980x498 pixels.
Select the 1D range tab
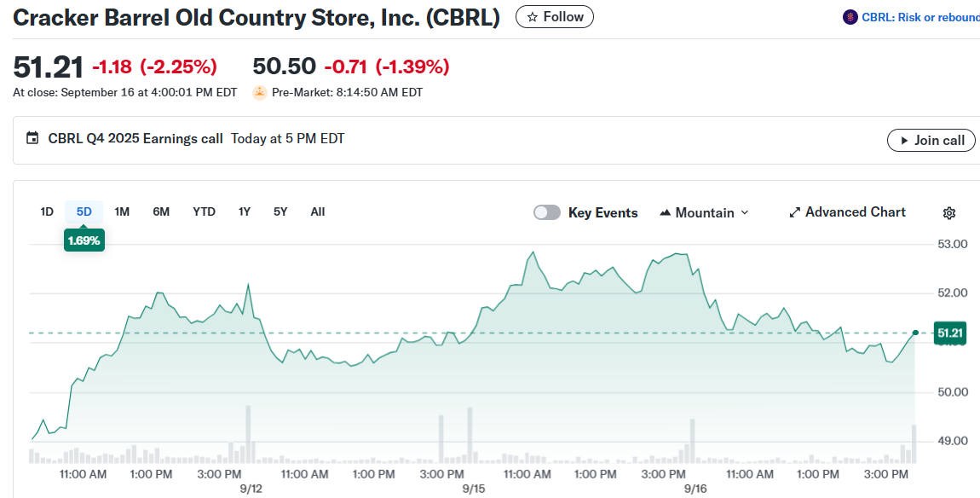[47, 212]
